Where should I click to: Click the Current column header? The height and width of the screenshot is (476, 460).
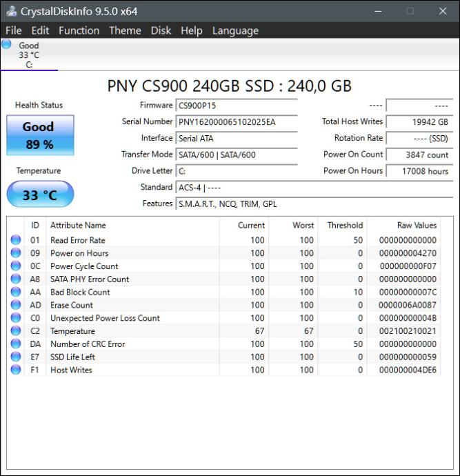[244, 226]
